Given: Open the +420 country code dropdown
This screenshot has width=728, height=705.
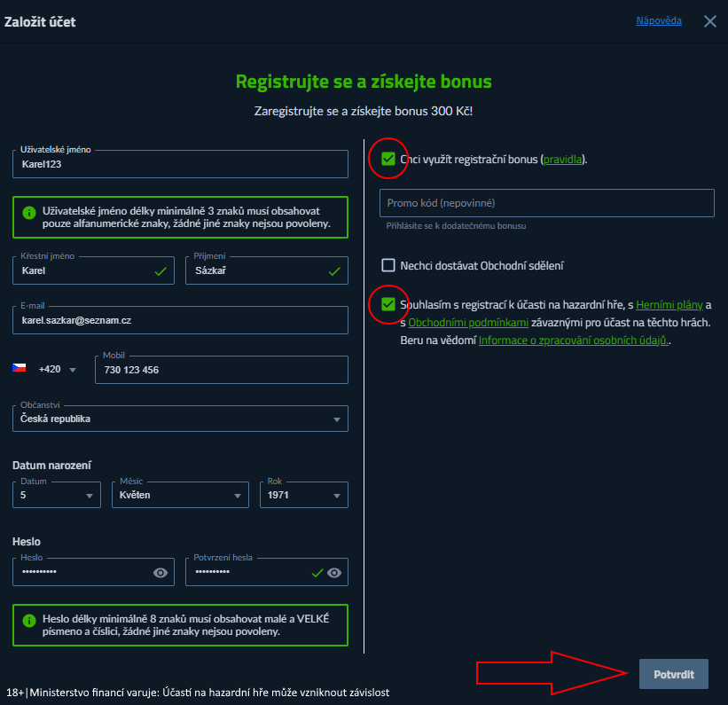Looking at the screenshot, I should (58, 369).
